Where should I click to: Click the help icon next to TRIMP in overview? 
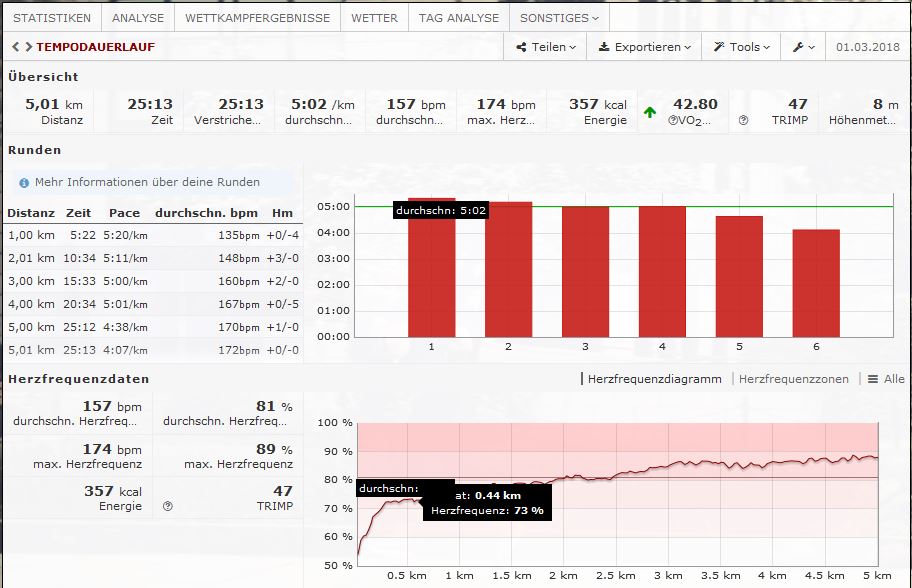point(743,120)
